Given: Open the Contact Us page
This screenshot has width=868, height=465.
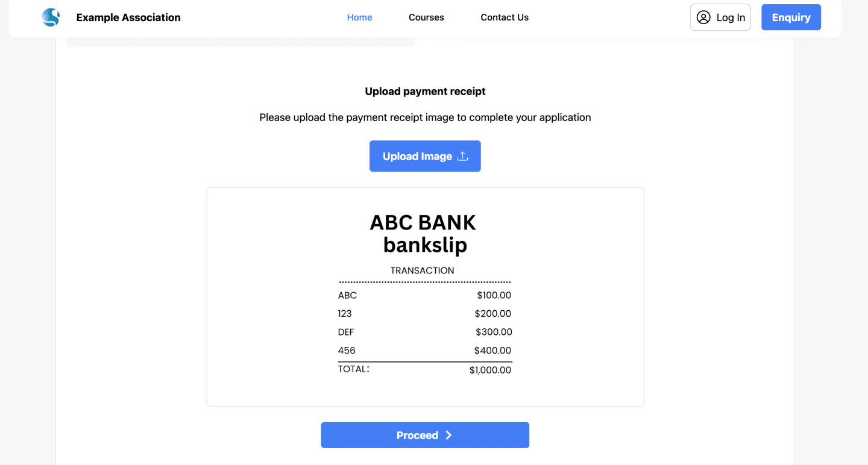Looking at the screenshot, I should tap(505, 17).
